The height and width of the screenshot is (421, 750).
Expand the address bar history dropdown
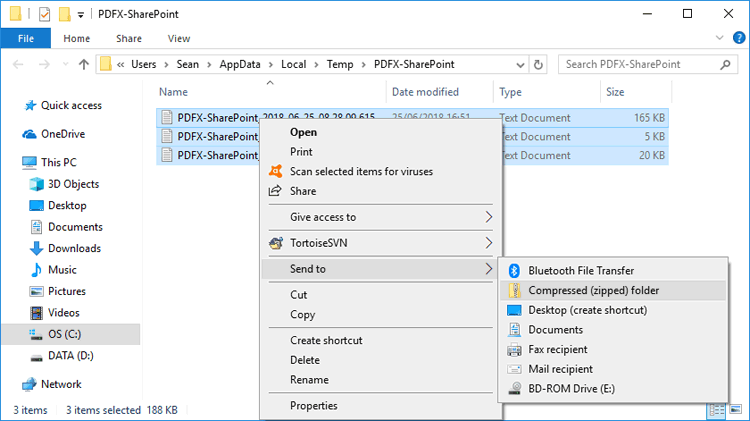coord(520,65)
